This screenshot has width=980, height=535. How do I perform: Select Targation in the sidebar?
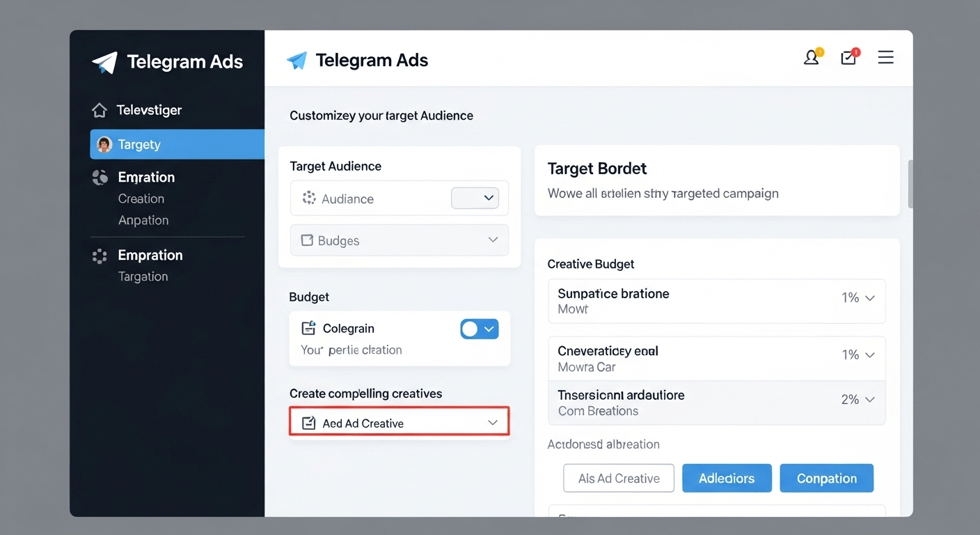pyautogui.click(x=143, y=277)
